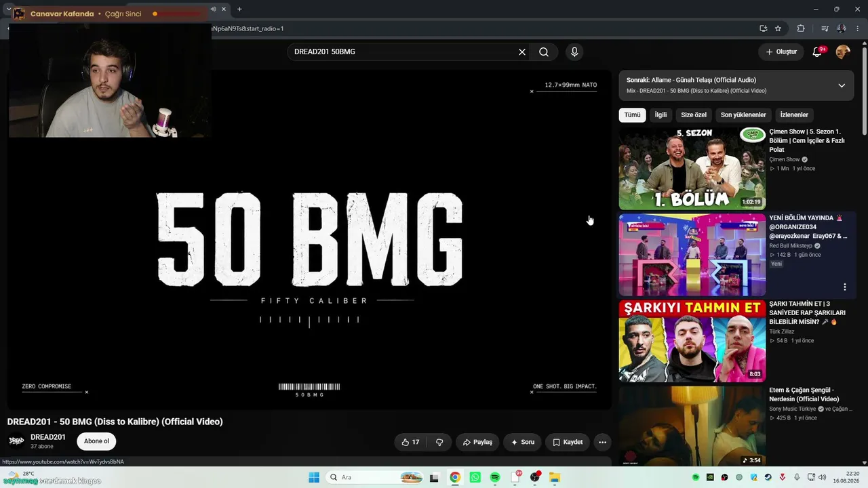Click the install app icon in address bar
The image size is (868, 488).
coord(763,28)
